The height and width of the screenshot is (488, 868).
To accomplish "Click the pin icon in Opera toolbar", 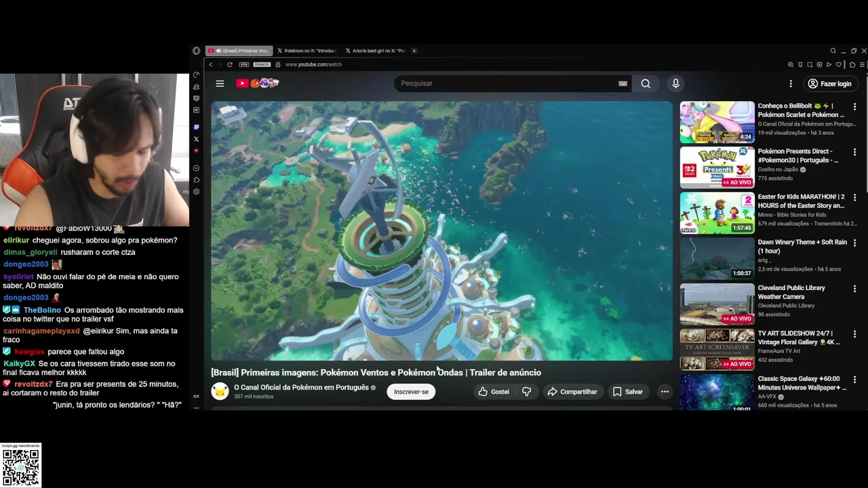I will click(x=800, y=64).
